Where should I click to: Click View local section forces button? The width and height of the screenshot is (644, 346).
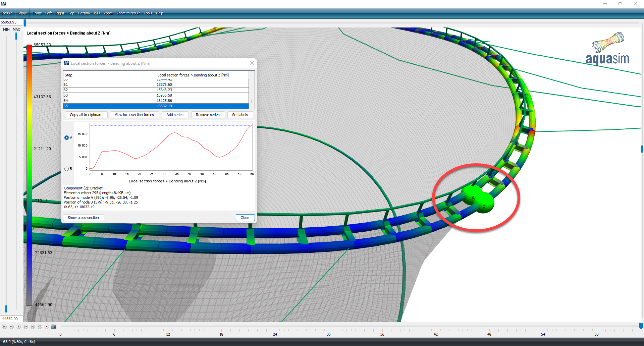135,115
